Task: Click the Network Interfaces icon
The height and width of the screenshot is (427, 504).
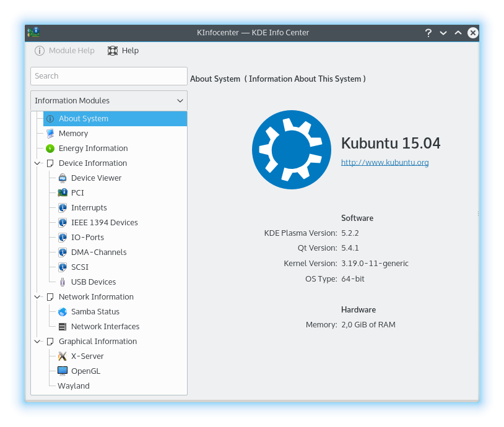Action: pyautogui.click(x=63, y=327)
